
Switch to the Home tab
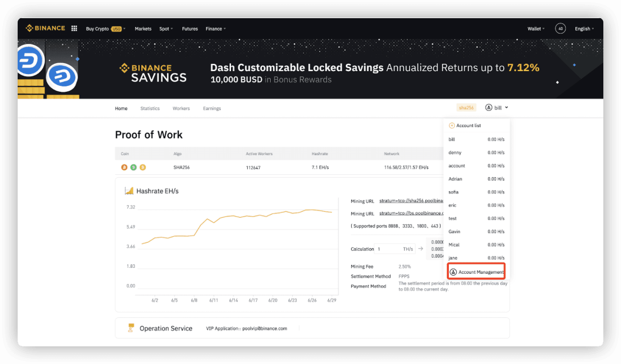[x=121, y=108]
